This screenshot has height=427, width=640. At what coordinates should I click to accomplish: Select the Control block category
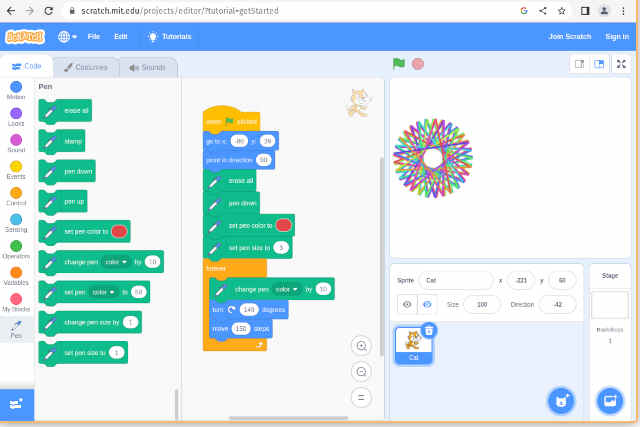coord(16,197)
